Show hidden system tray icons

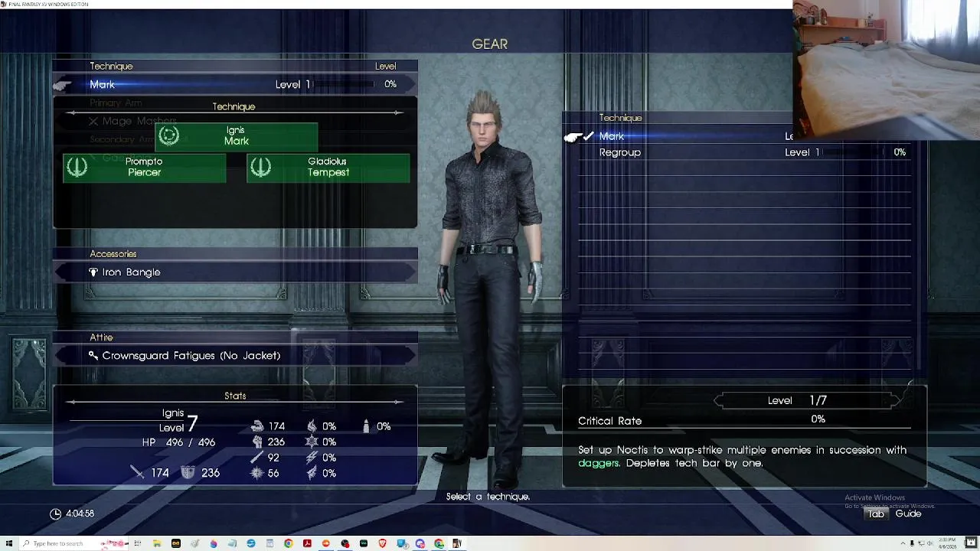pyautogui.click(x=903, y=543)
